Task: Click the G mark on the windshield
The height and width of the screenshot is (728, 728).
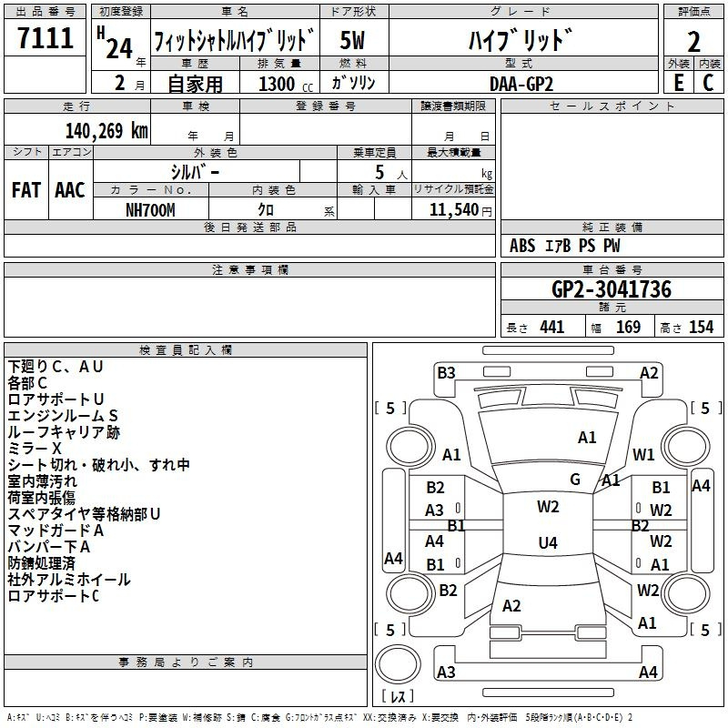Action: pyautogui.click(x=575, y=480)
